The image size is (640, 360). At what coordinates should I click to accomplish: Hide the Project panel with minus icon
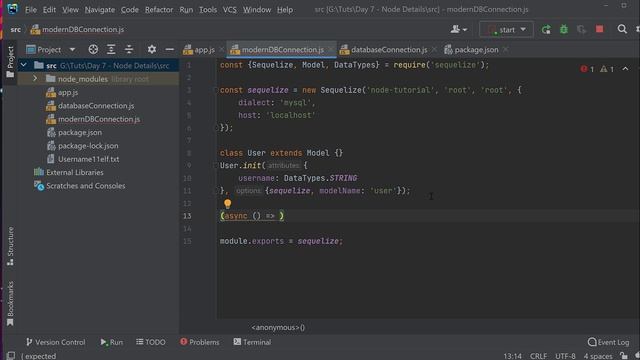(170, 49)
